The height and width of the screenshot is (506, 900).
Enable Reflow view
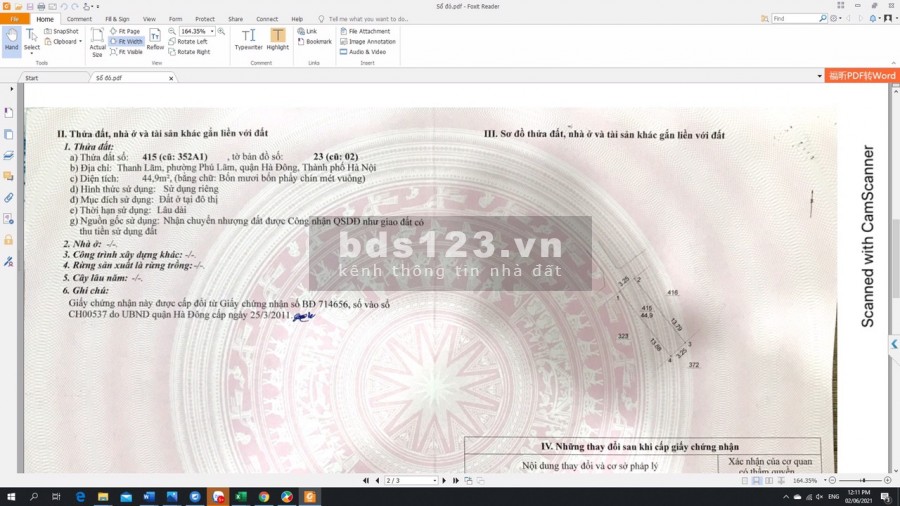pyautogui.click(x=155, y=40)
